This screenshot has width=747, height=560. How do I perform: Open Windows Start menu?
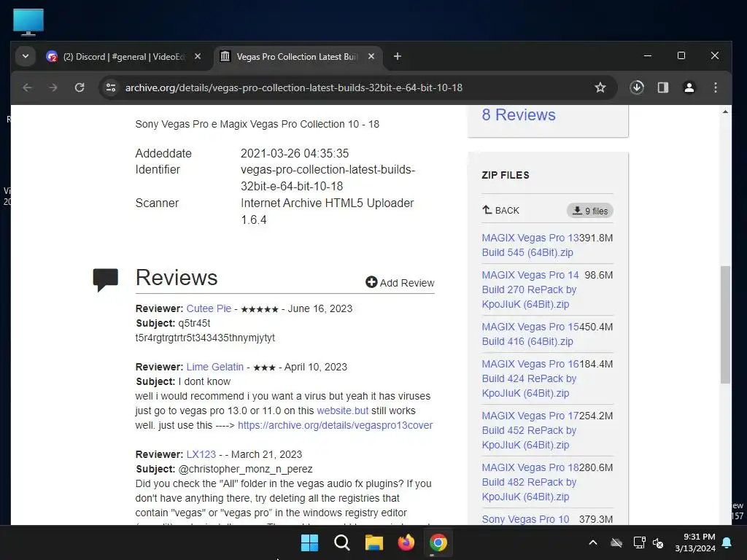tap(309, 542)
